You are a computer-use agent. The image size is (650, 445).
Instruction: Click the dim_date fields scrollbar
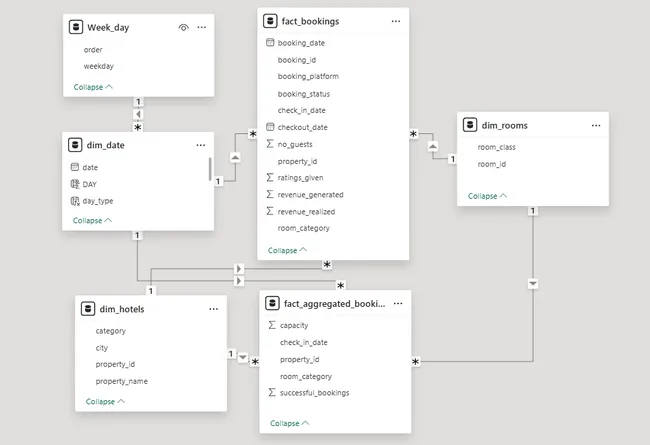210,169
